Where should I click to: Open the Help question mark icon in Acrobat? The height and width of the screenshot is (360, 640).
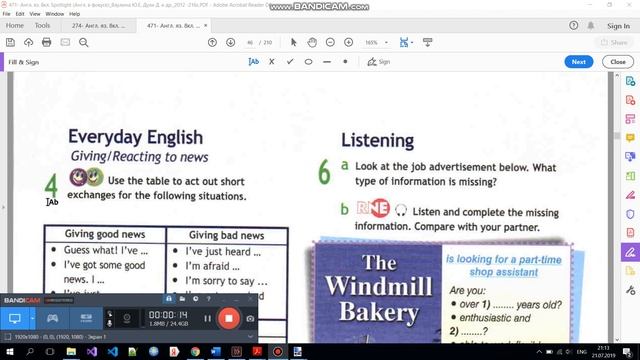pos(573,25)
